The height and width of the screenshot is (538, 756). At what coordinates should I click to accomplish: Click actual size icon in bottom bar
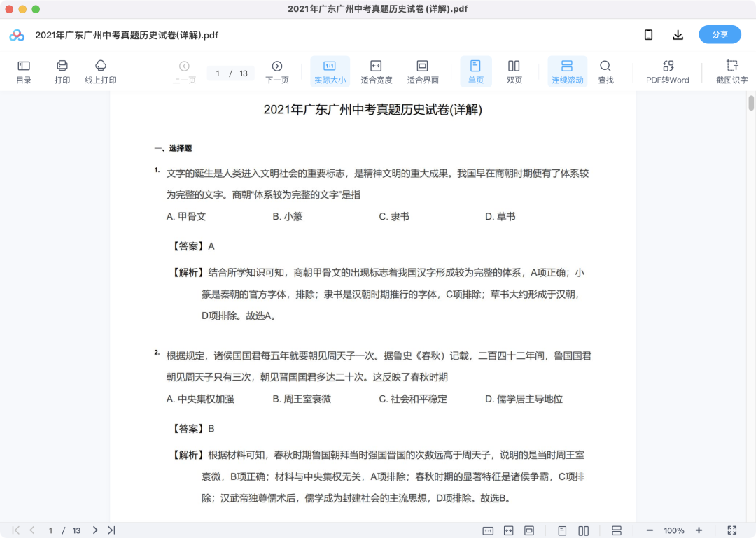tap(488, 531)
